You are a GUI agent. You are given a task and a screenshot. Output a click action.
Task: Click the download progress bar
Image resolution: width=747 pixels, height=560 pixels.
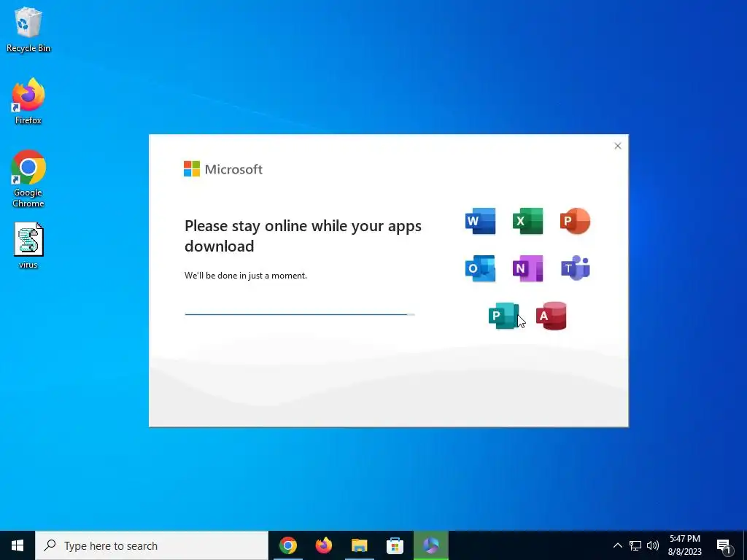[300, 314]
